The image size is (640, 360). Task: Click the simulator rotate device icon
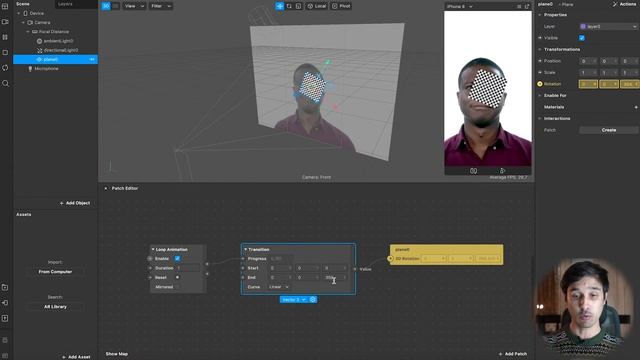tap(502, 171)
